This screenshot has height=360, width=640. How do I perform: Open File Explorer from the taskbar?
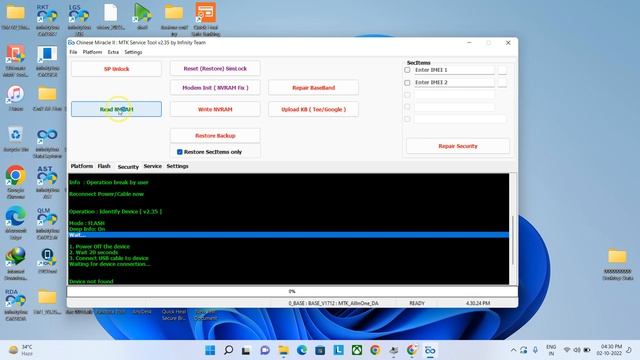point(283,350)
